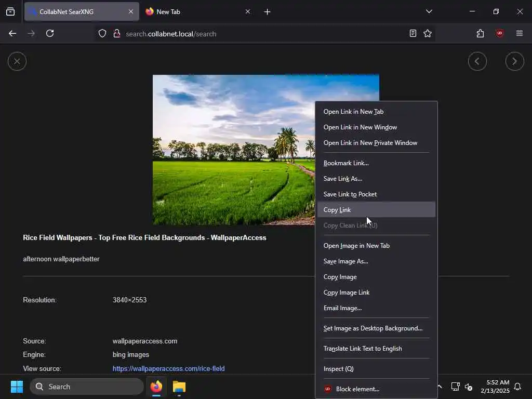The image size is (532, 399).
Task: Click the browser back arrow
Action: [x=12, y=34]
